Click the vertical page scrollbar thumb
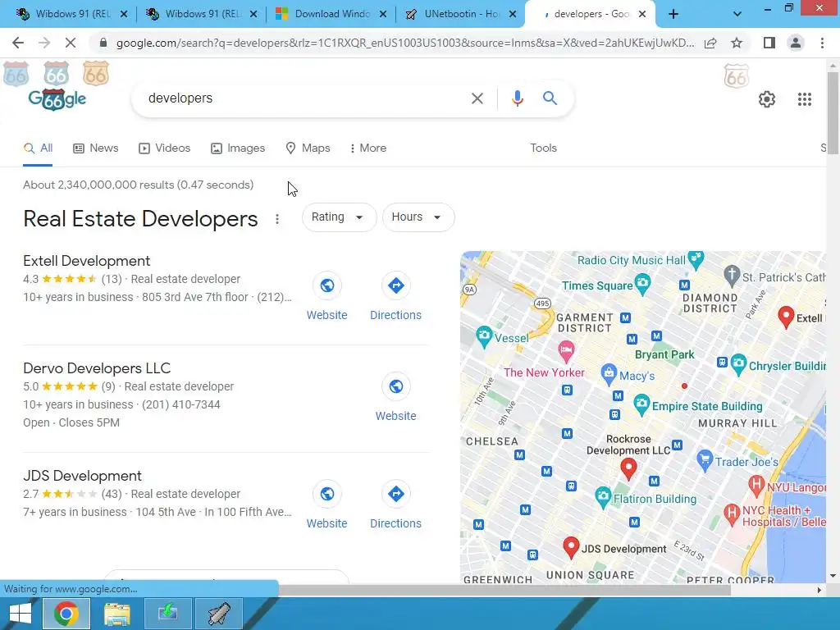The image size is (840, 630). [833, 112]
